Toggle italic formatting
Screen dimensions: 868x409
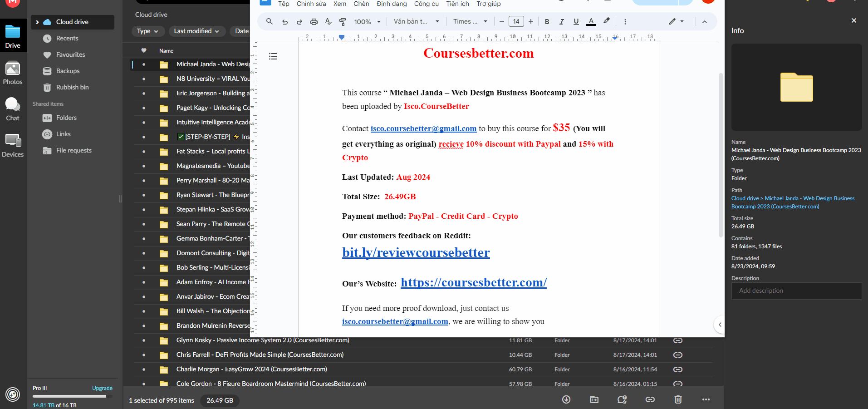point(561,22)
